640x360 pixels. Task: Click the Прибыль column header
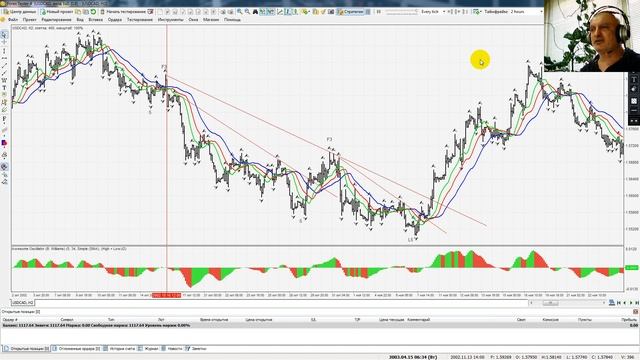pyautogui.click(x=629, y=320)
